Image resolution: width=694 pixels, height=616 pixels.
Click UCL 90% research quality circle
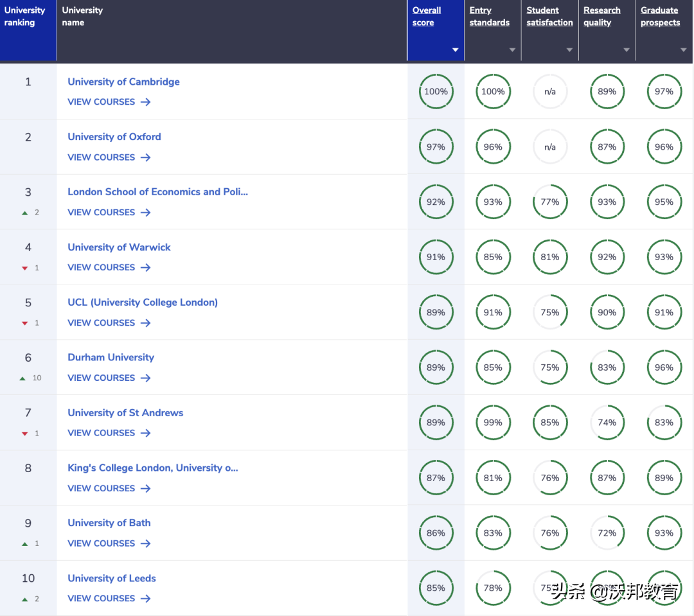click(x=607, y=312)
